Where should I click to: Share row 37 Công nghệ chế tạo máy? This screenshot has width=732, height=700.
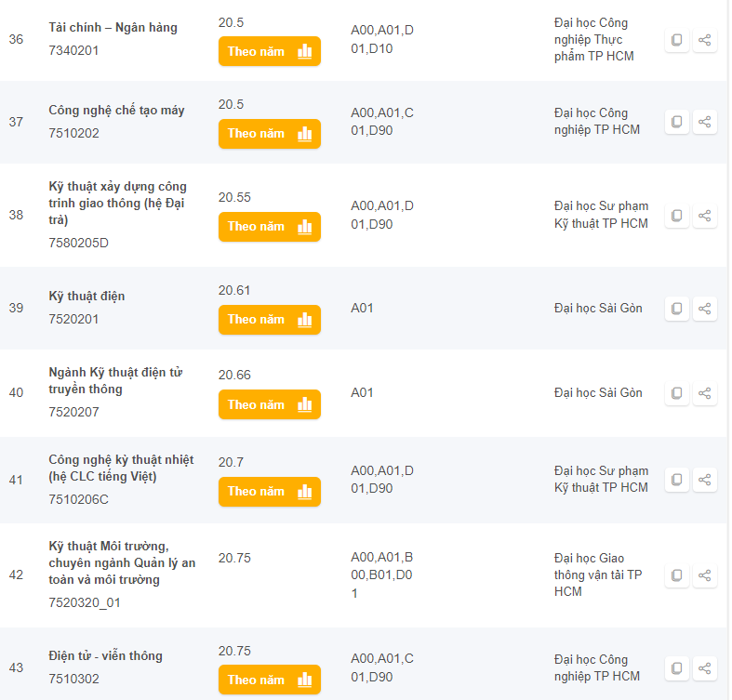(705, 122)
